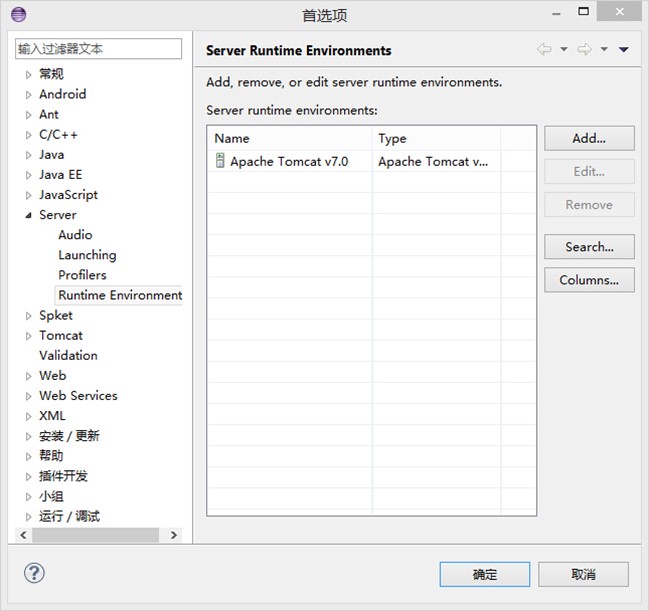
Task: Expand the Tomcat tree node
Action: (28, 336)
